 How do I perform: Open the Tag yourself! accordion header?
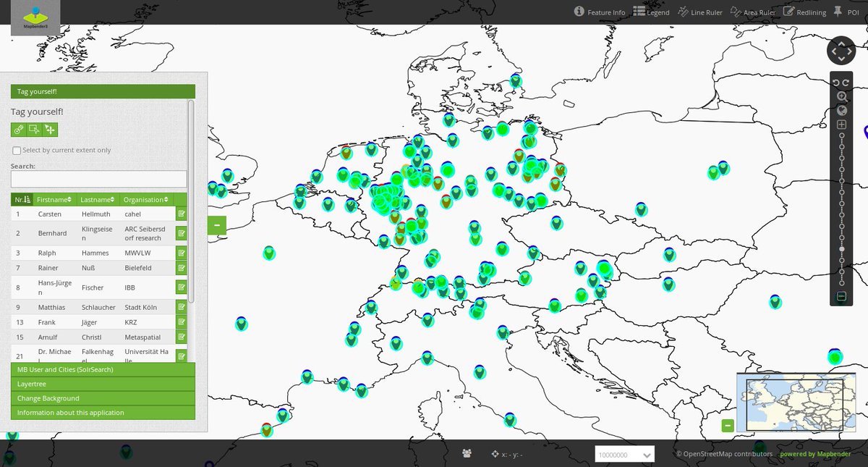coord(103,91)
